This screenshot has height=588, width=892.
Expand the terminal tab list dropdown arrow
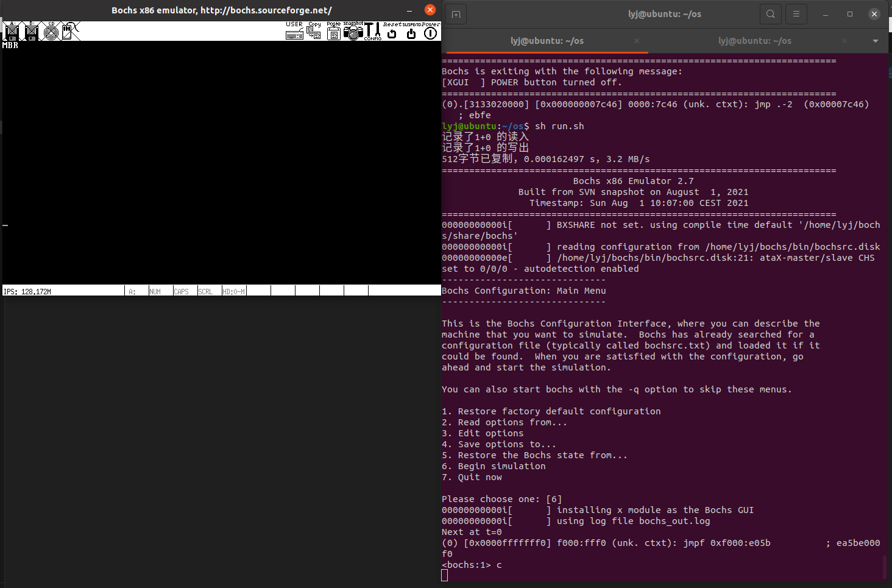(x=876, y=41)
